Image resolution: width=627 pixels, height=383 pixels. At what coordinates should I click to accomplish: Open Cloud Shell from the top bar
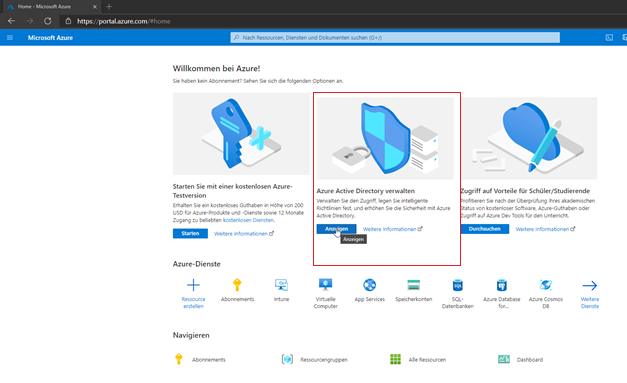click(609, 38)
